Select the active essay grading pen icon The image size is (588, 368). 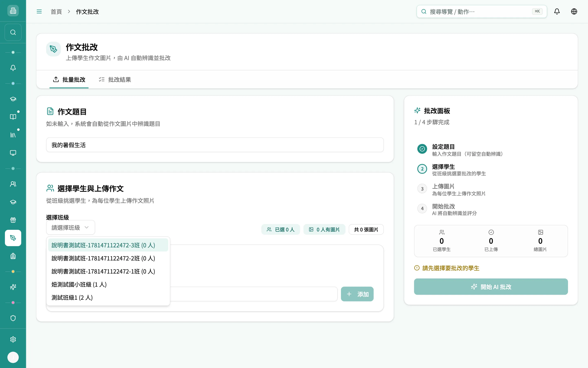13,238
